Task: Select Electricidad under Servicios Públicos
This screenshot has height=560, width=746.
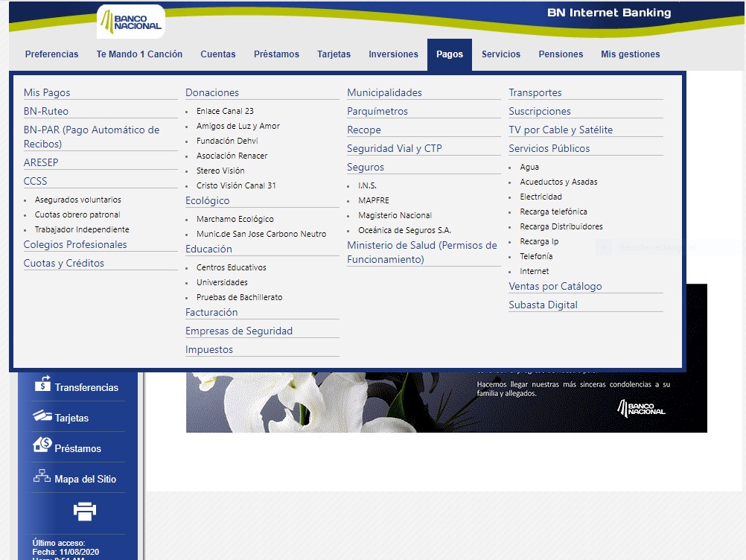Action: [541, 197]
